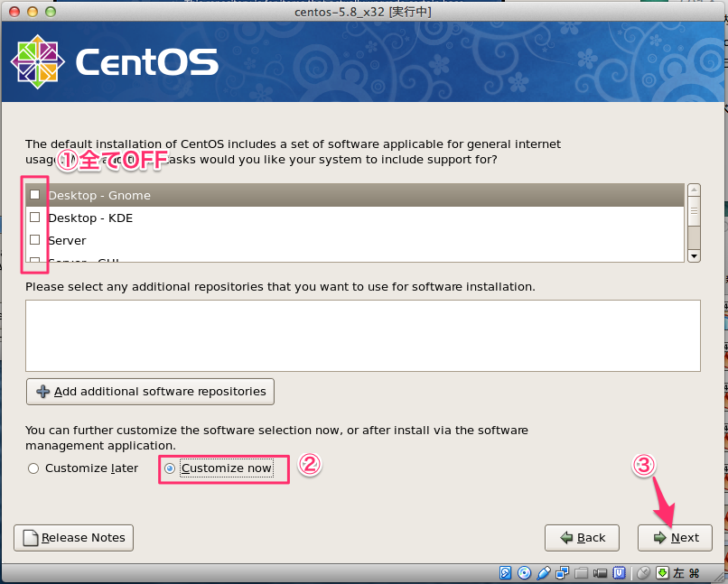
Task: Select the 'Server' row text
Action: coord(67,241)
